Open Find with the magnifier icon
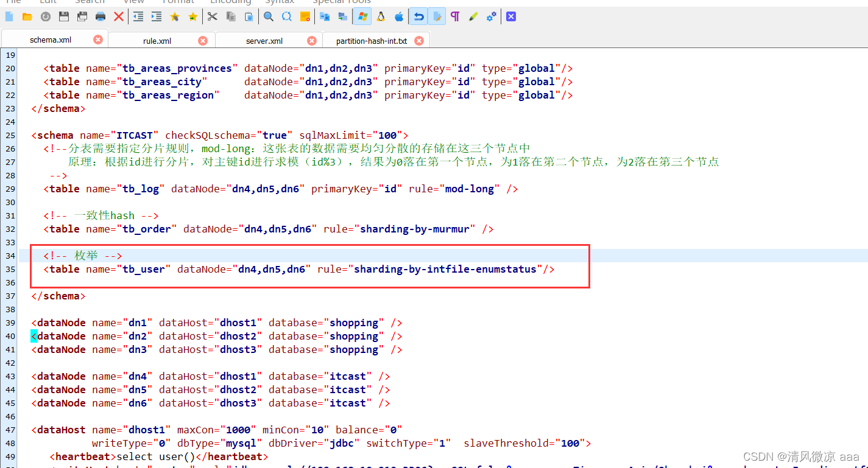Image resolution: width=868 pixels, height=468 pixels. pyautogui.click(x=269, y=17)
